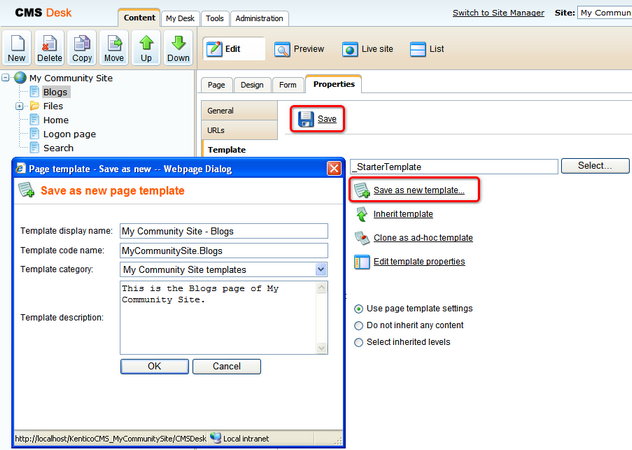Collapse the My Community Site tree root

pyautogui.click(x=6, y=77)
